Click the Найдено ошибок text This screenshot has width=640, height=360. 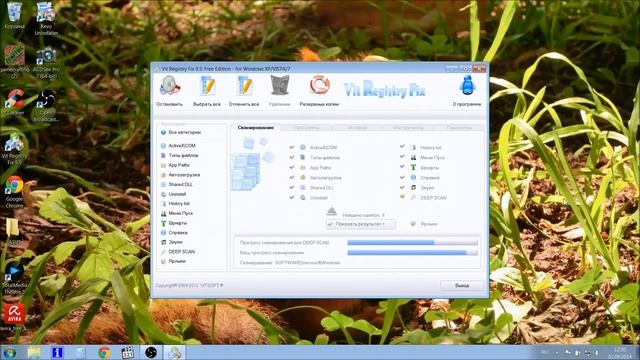(363, 215)
